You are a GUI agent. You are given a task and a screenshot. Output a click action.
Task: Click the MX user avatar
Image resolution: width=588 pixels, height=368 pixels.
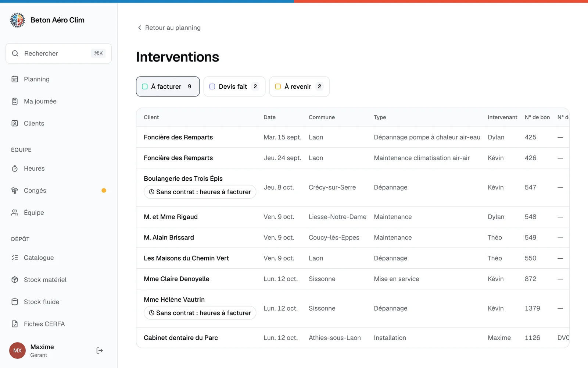click(17, 350)
